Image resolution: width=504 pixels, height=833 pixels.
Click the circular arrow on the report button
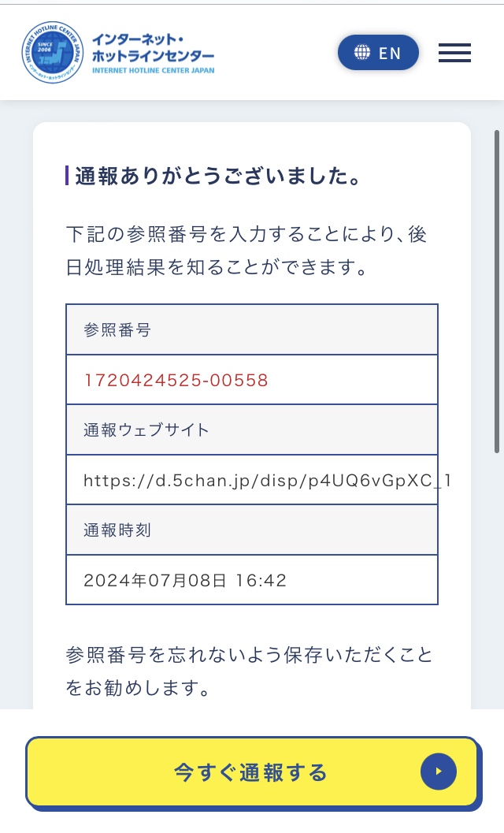pos(439,772)
